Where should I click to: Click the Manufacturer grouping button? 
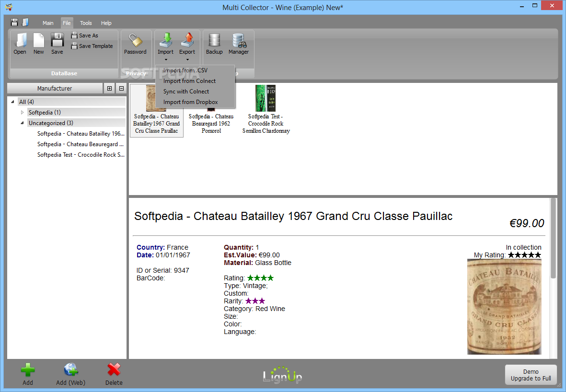[x=55, y=88]
